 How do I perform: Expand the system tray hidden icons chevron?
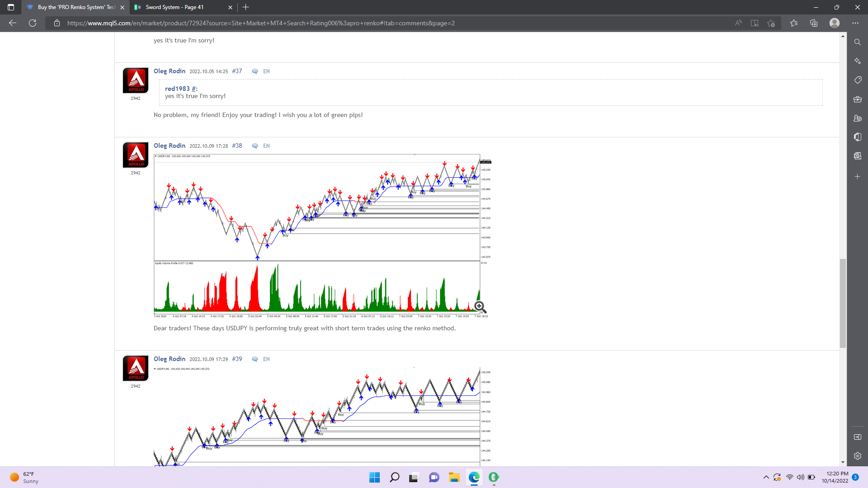pos(766,477)
